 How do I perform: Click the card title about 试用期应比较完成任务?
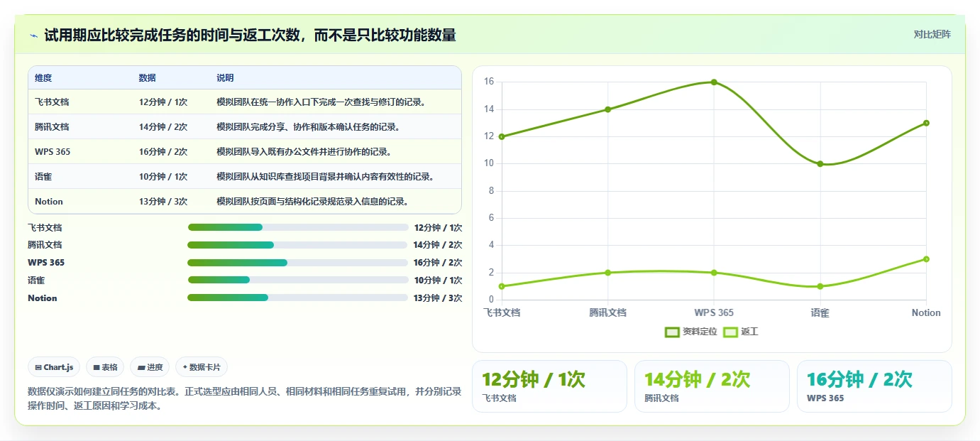[250, 35]
